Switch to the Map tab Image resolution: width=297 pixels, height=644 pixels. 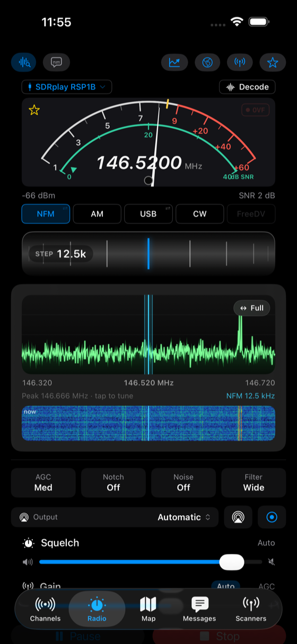pos(148,609)
